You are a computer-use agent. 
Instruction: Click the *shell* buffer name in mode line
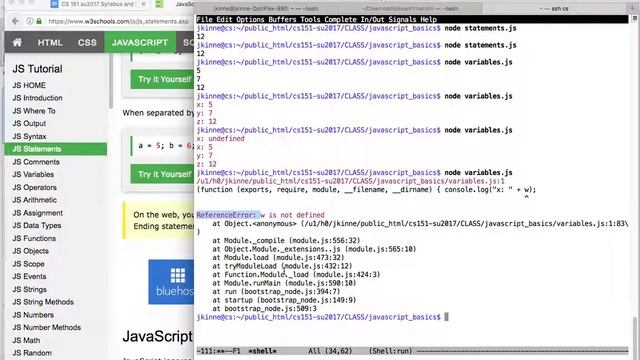coord(262,351)
